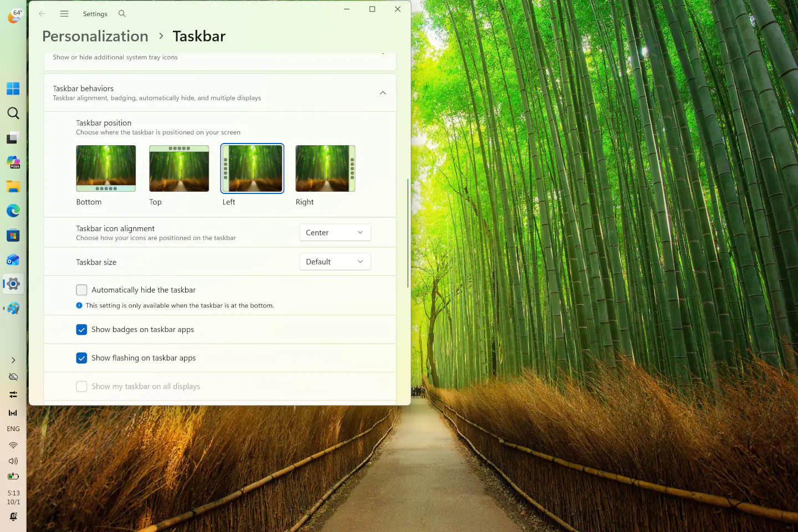Open Settings navigation hamburger menu
The height and width of the screenshot is (532, 798).
click(x=64, y=13)
